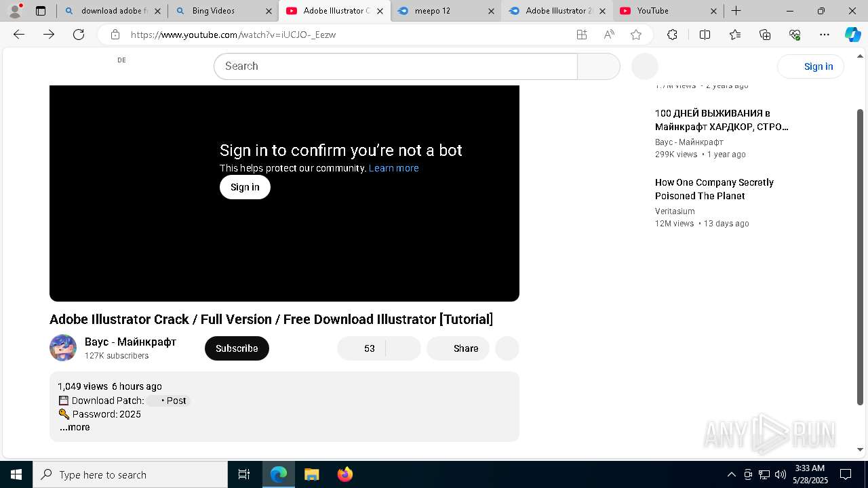Open the app available icon in address bar

tap(582, 35)
